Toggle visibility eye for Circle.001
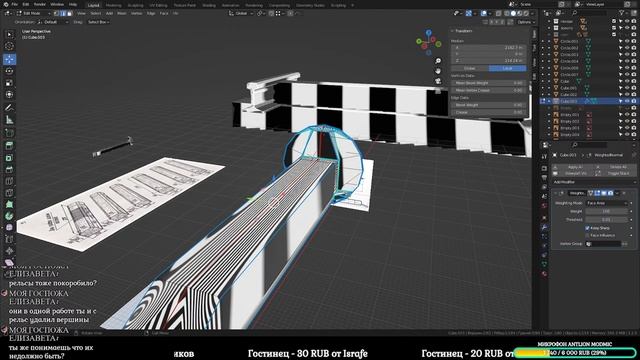Screen dimensions: 640x360 (x=627, y=41)
